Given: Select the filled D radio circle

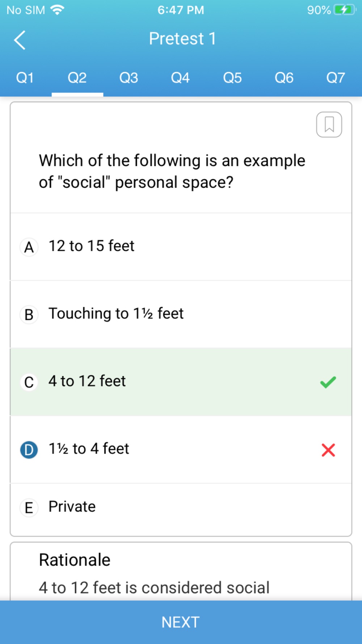Looking at the screenshot, I should point(29,450).
